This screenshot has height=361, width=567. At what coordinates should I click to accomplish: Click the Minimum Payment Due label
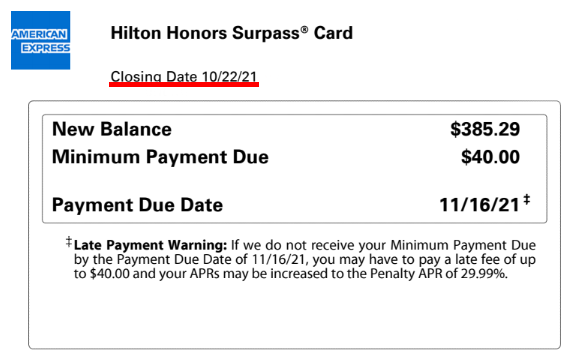click(x=160, y=157)
